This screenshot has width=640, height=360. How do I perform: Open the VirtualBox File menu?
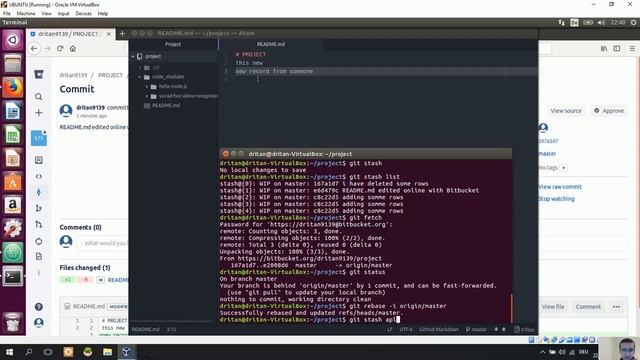pos(7,13)
